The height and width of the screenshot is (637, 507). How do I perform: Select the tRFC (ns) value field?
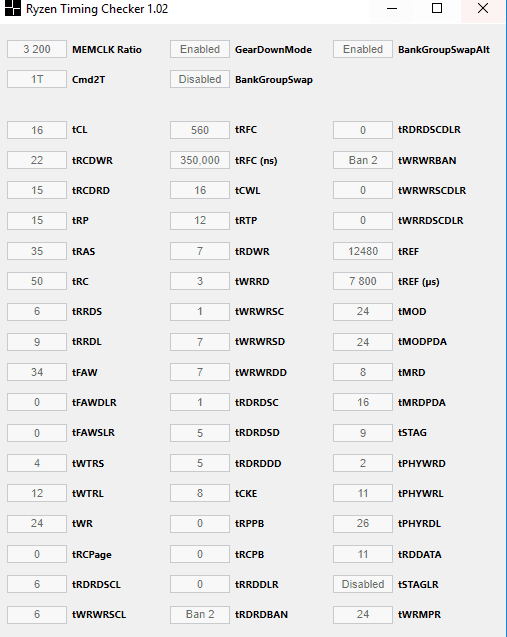pyautogui.click(x=200, y=160)
